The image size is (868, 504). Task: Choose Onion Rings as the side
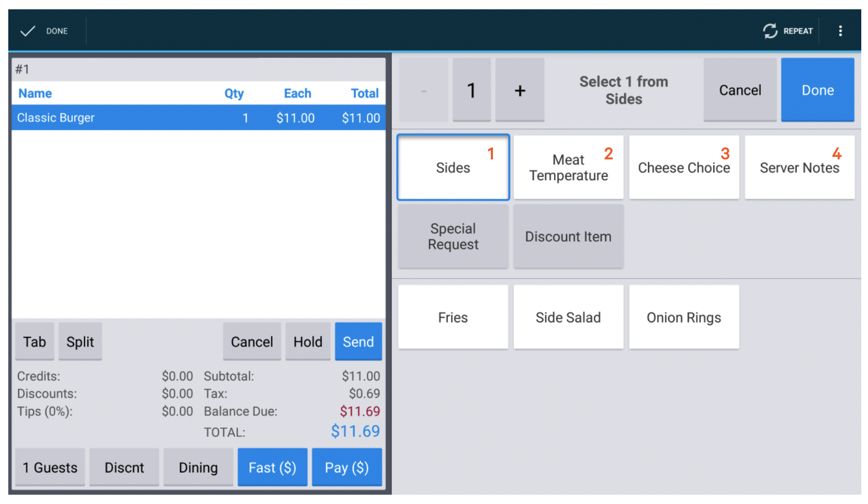coord(684,317)
